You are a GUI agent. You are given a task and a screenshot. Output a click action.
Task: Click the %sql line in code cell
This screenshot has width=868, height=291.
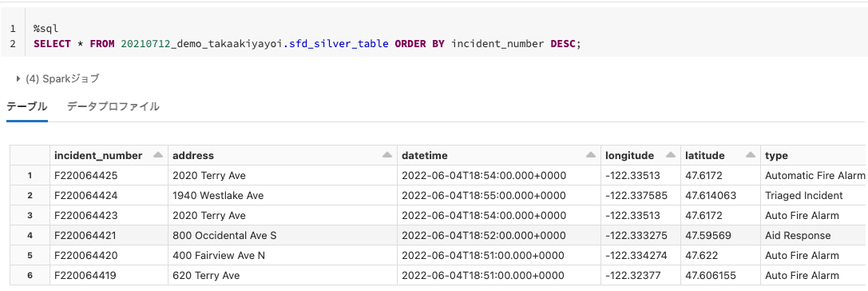tap(46, 28)
